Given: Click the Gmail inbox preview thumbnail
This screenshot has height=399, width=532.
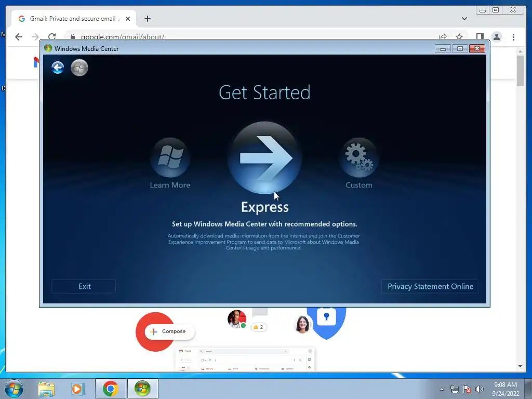Looking at the screenshot, I should coord(245,360).
